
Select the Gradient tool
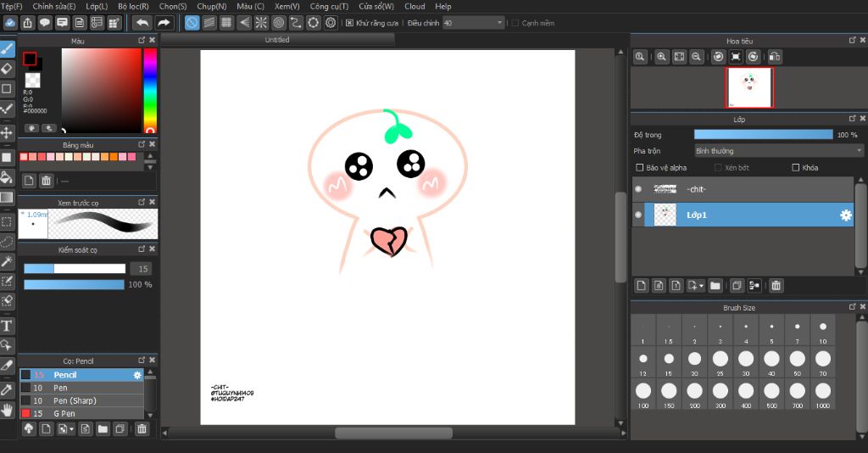tap(7, 198)
